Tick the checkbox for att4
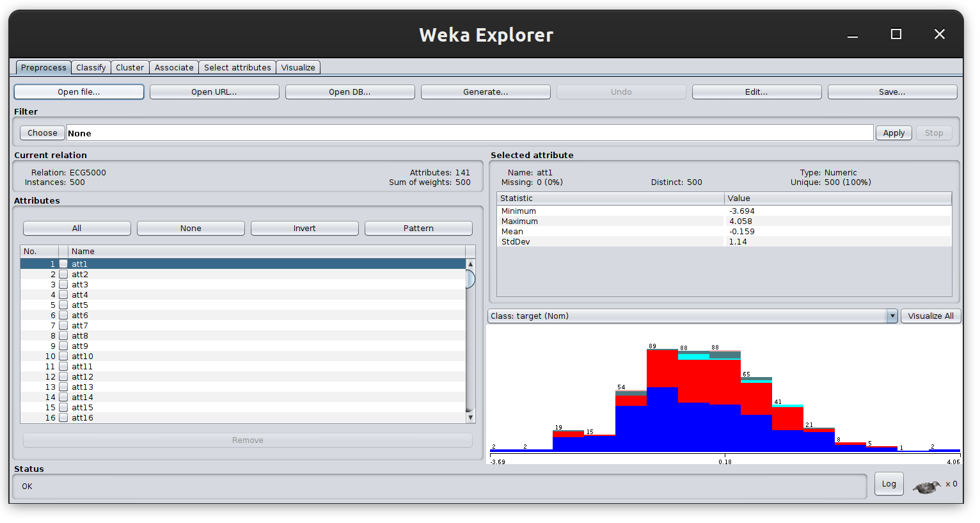Viewport: 980px width, 523px height. 63,294
